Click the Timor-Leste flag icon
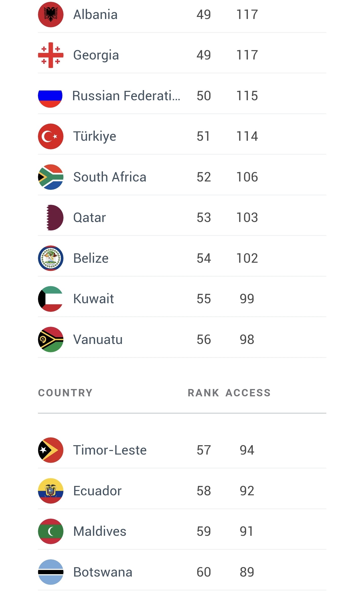 tap(51, 450)
